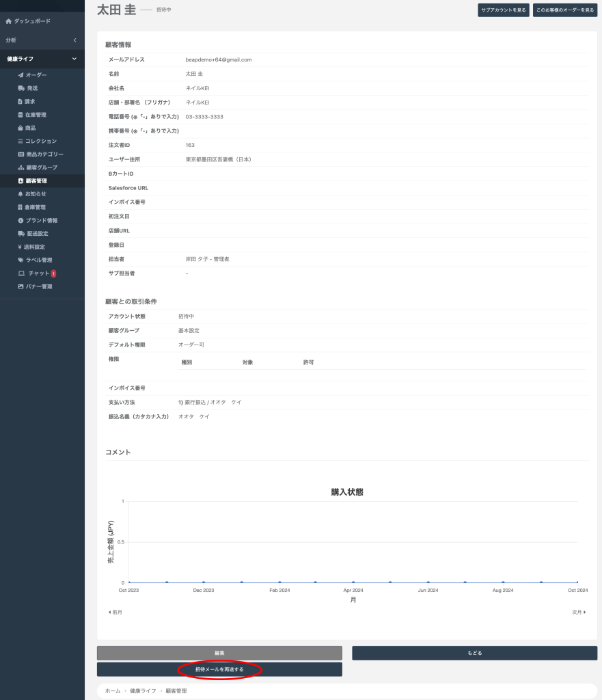Open コレクション in the sidebar menu
Screen dimensions: 602x700
coord(41,141)
